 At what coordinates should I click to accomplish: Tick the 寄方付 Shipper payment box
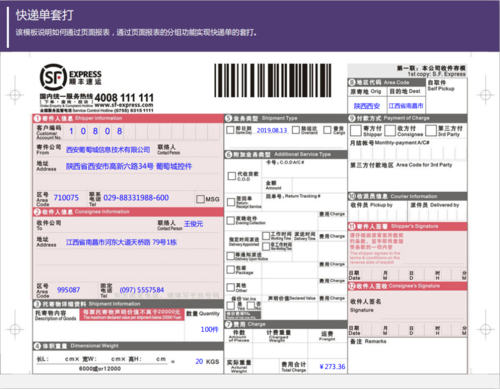coord(356,131)
